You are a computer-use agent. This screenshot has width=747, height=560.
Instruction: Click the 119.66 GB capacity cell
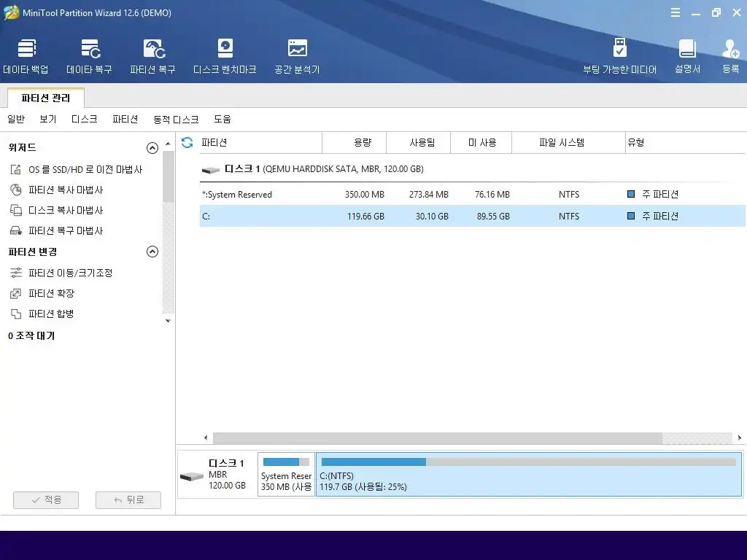coord(366,217)
